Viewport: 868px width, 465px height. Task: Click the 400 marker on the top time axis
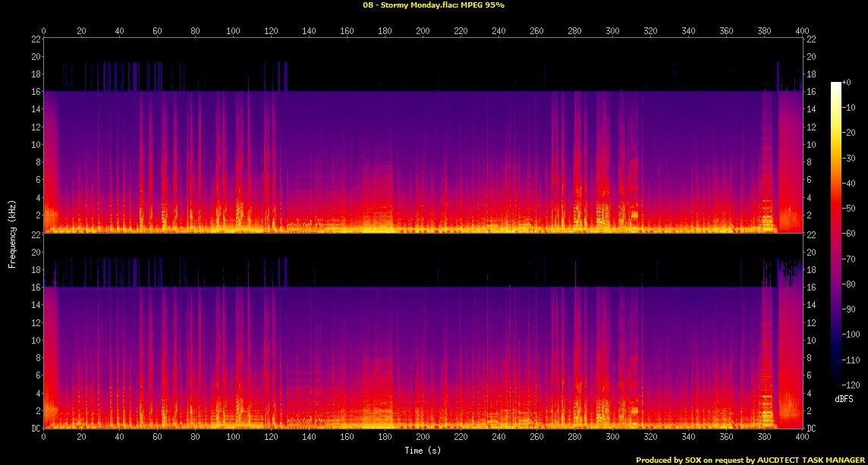coord(802,31)
